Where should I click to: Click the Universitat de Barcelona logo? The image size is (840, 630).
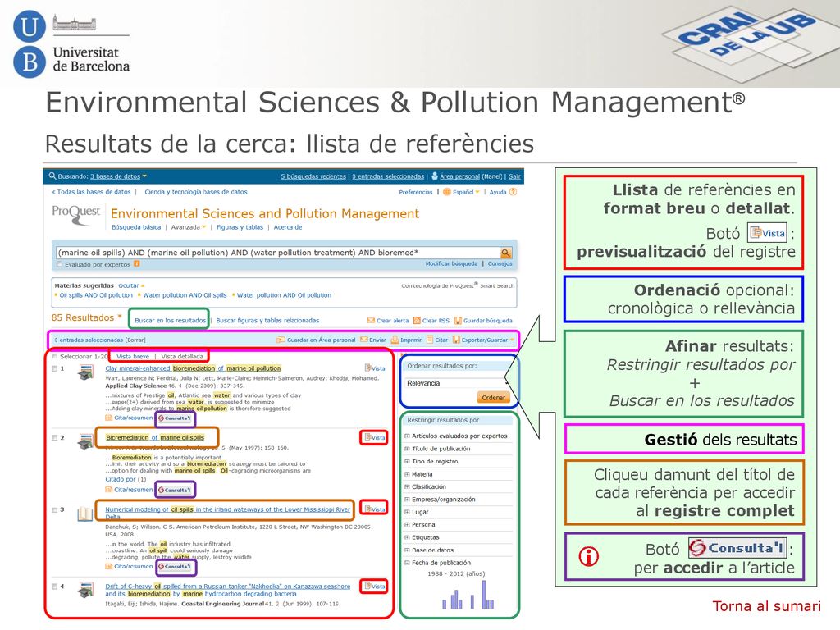71,44
